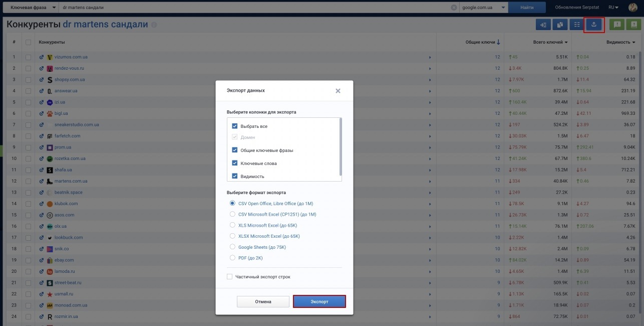
Task: Enable Частичный экспорт строк checkbox
Action: [x=230, y=276]
